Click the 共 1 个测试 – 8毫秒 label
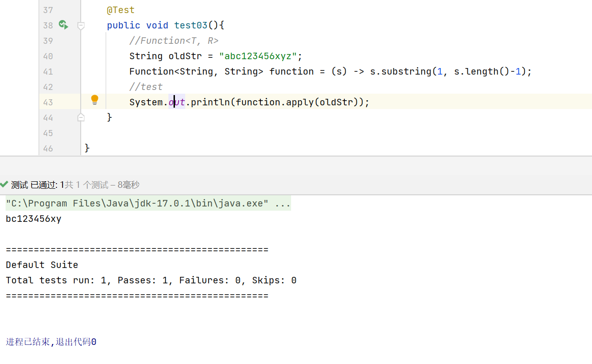 coord(102,185)
